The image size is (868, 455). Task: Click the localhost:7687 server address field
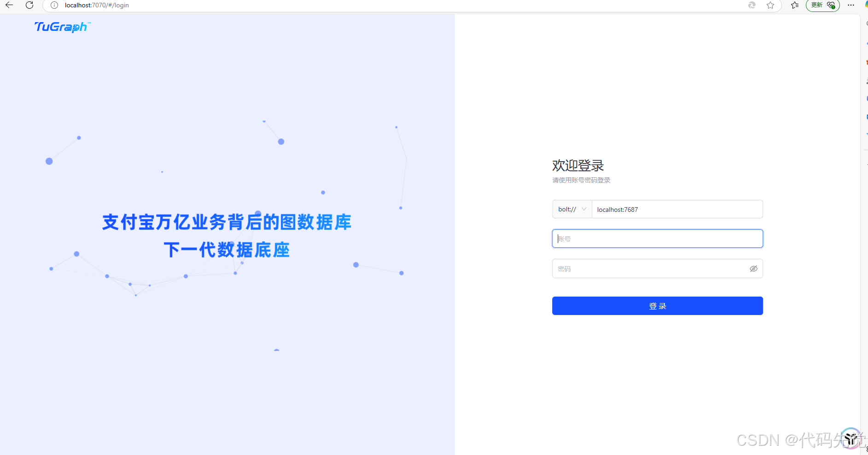[x=677, y=209]
